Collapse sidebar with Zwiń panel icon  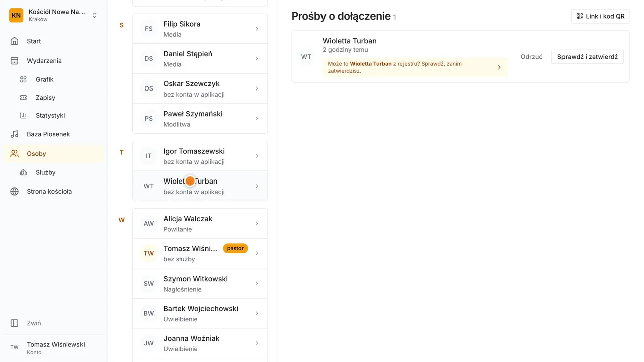click(x=15, y=323)
